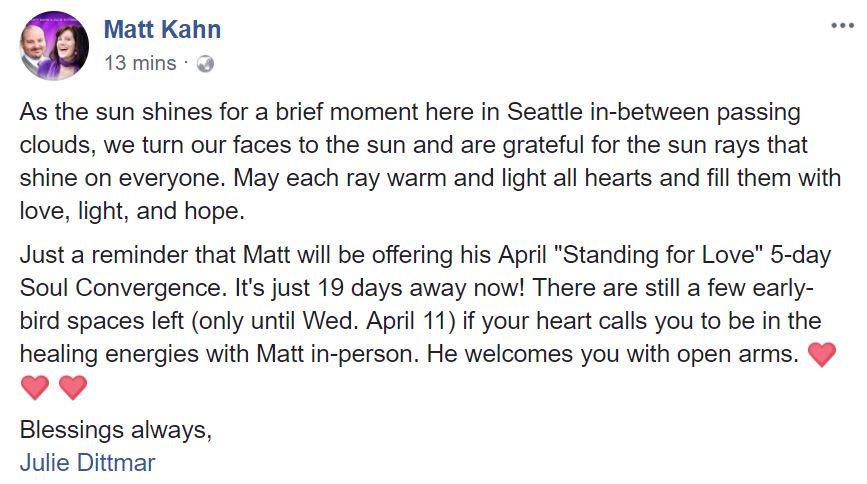Click the "Blessings always," sign-off line
Screen dimensions: 867x484
click(116, 431)
